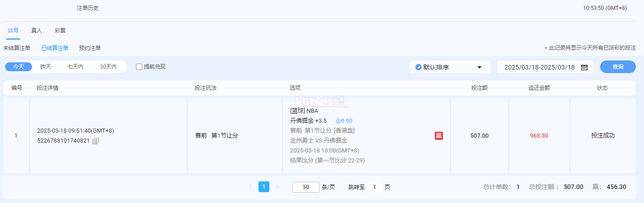Click the copy icon beside bet number
Screen dimensions: 644x203
95,141
